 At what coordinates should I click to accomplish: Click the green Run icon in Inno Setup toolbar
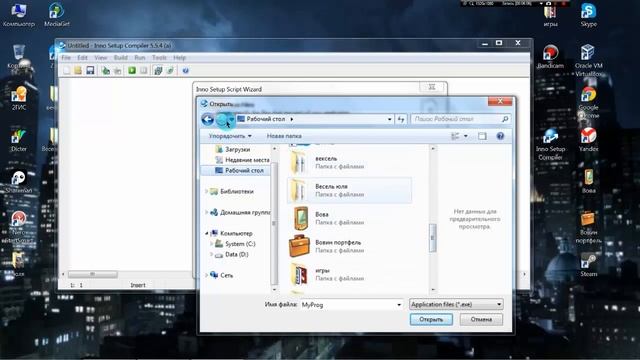[132, 71]
